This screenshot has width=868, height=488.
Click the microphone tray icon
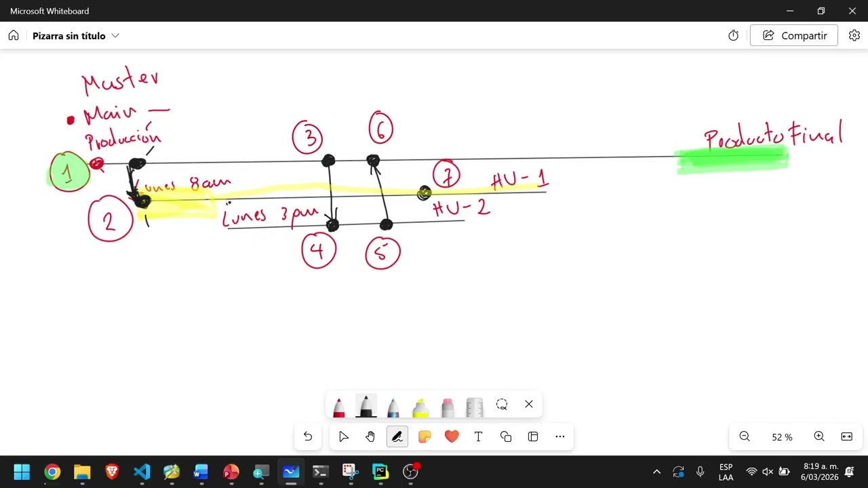[x=701, y=472]
